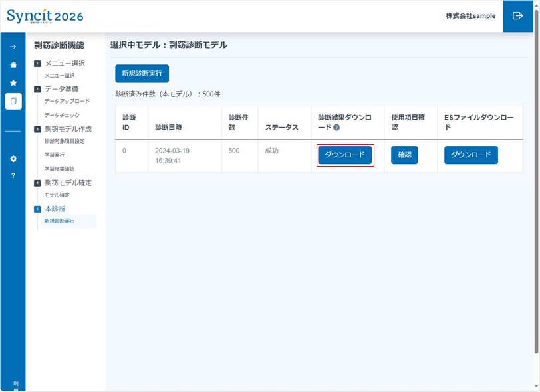Image resolution: width=540 pixels, height=392 pixels.
Task: Download the diagnosis results for ID 0
Action: [x=344, y=155]
